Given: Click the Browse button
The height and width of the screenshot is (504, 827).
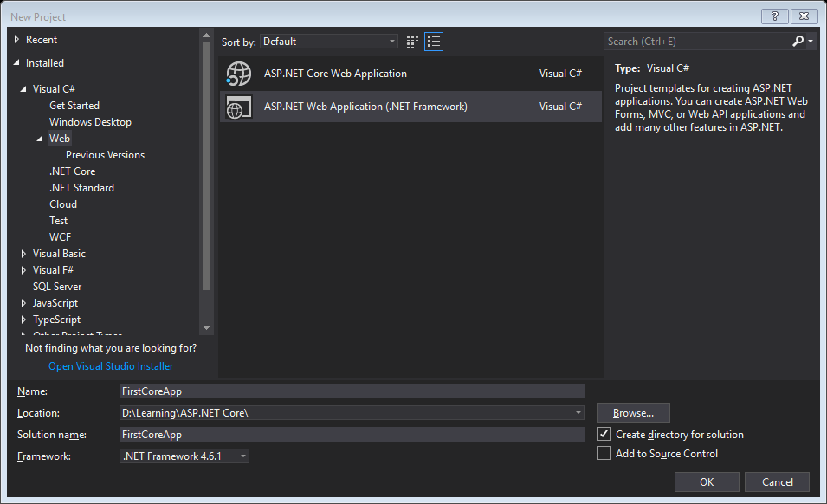Looking at the screenshot, I should (x=632, y=412).
